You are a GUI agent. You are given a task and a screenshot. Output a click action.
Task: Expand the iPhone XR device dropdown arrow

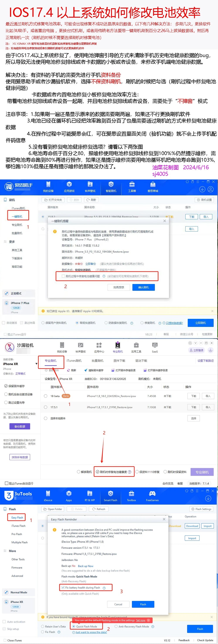37,364
